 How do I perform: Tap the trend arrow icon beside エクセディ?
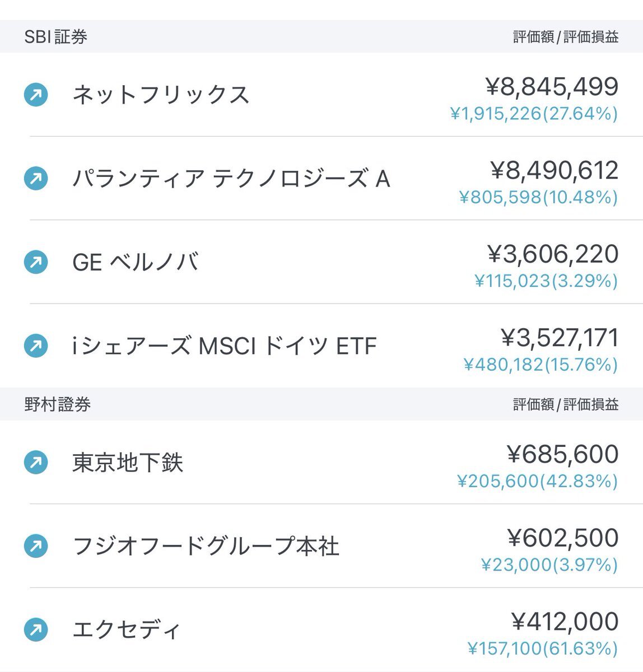coord(36,630)
